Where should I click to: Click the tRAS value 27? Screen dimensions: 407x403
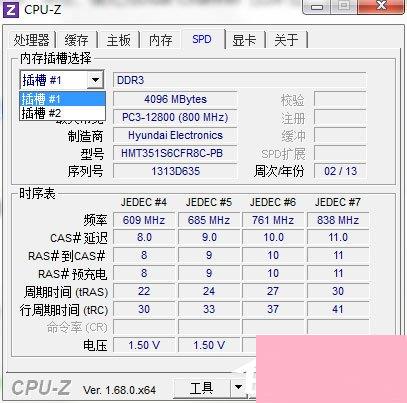[273, 291]
